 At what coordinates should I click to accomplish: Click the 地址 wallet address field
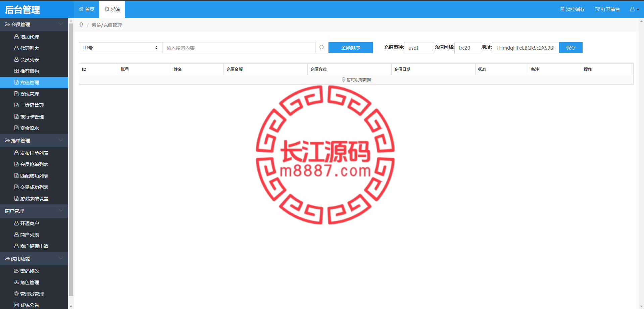coord(526,48)
